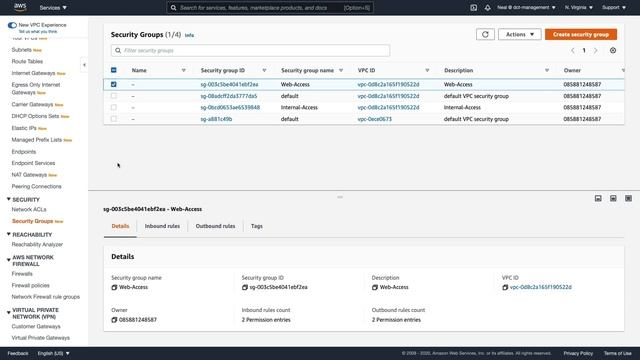Sort by Security group name column arrow
This screenshot has width=640, height=360.
coord(341,71)
